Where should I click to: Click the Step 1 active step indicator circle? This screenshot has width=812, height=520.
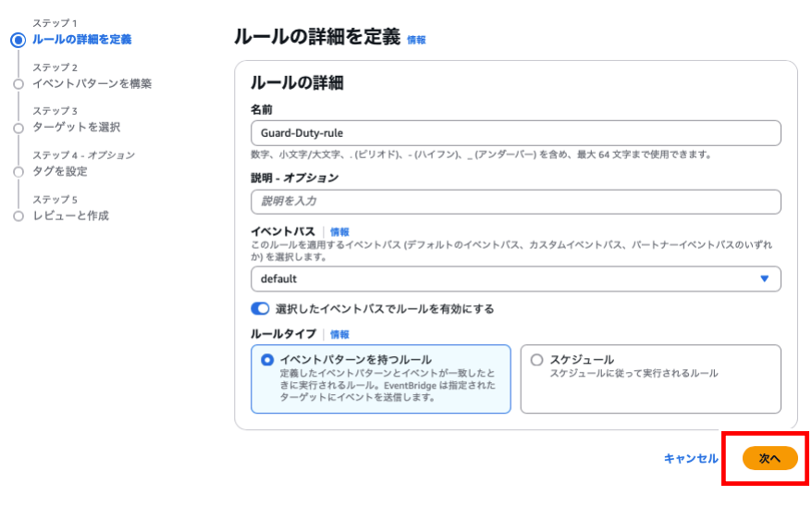coord(18,40)
